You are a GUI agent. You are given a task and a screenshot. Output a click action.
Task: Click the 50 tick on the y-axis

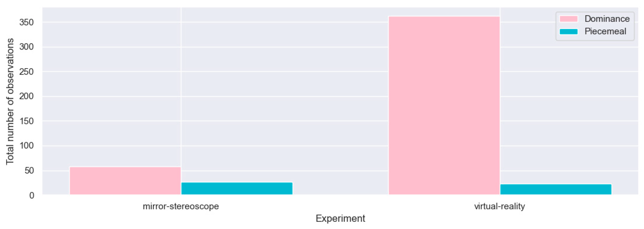[29, 171]
